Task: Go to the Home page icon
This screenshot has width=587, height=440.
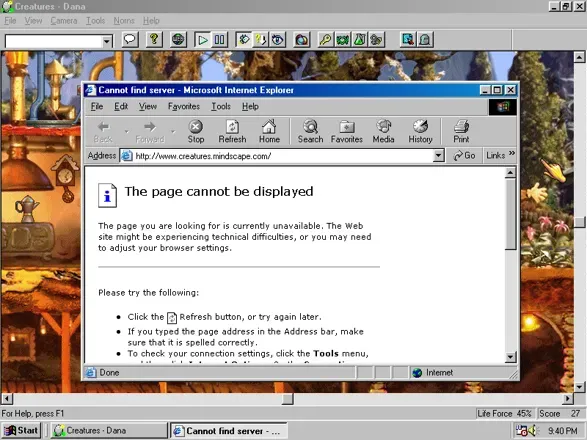Action: pos(269,132)
